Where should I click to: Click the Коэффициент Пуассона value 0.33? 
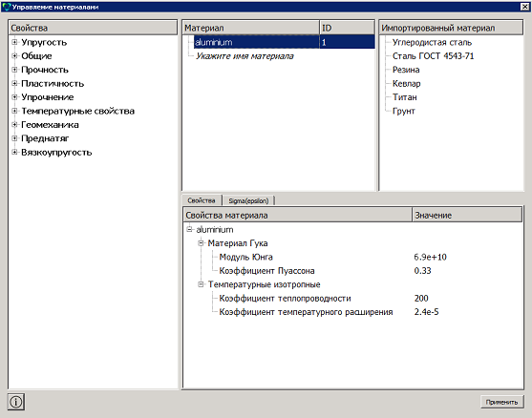point(422,270)
